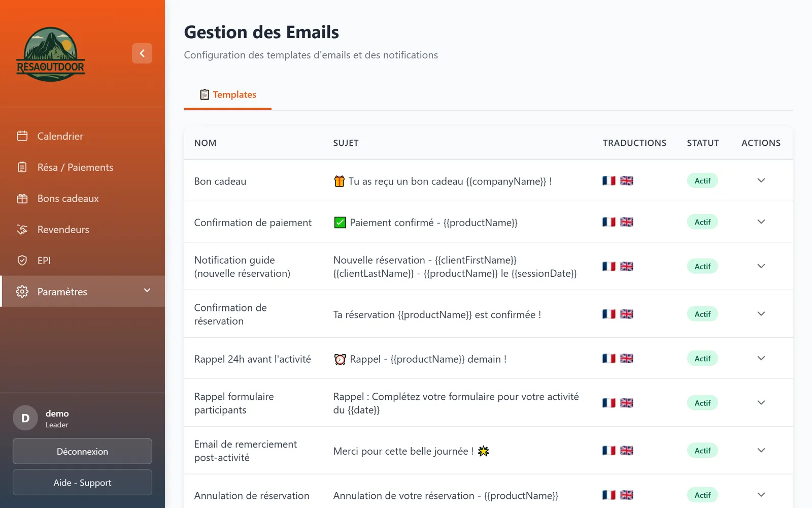Open Calendrier in the sidebar
The height and width of the screenshot is (508, 812).
coord(82,136)
